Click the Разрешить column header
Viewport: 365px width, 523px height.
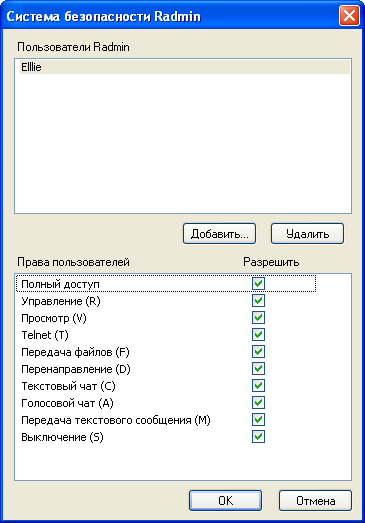click(271, 263)
